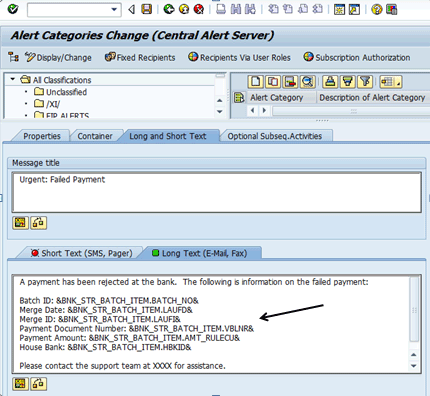Click the Customize Local Layout icon
This screenshot has width=430, height=396.
coord(392,9)
